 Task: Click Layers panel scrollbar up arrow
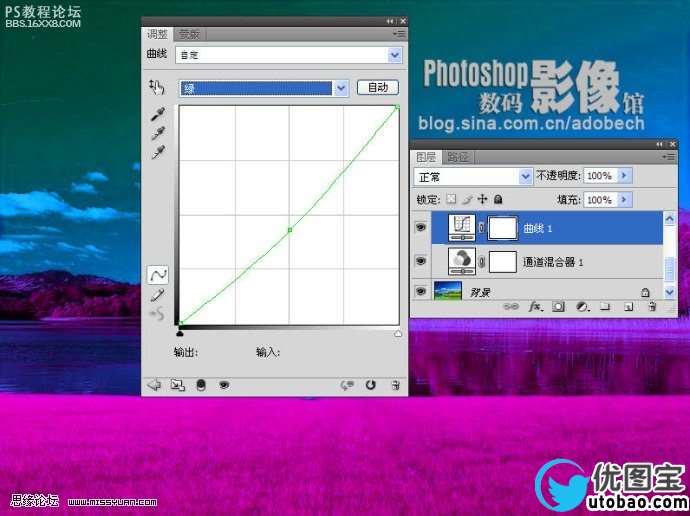tap(669, 218)
